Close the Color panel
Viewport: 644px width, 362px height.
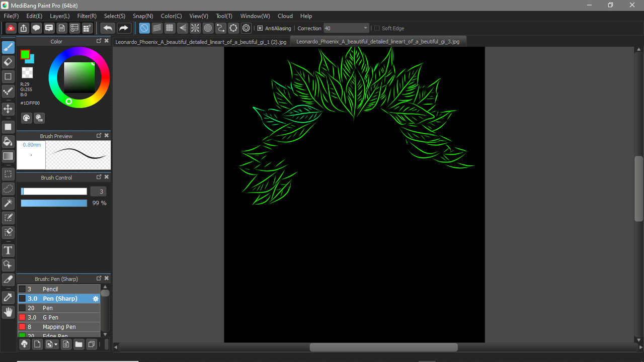coord(107,41)
